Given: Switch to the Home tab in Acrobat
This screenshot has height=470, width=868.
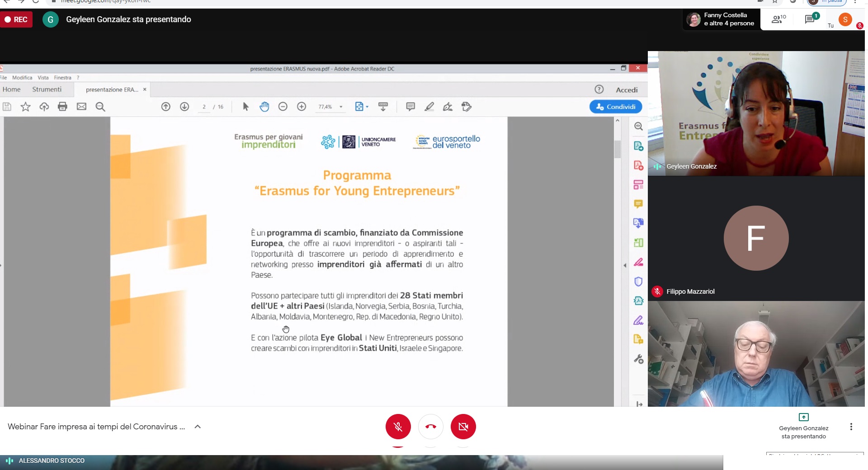Looking at the screenshot, I should (x=11, y=89).
